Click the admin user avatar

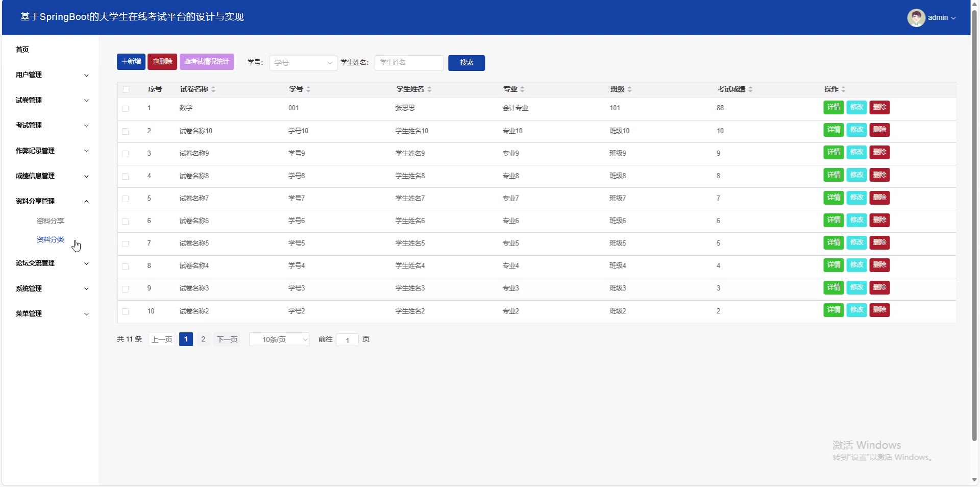coord(916,17)
